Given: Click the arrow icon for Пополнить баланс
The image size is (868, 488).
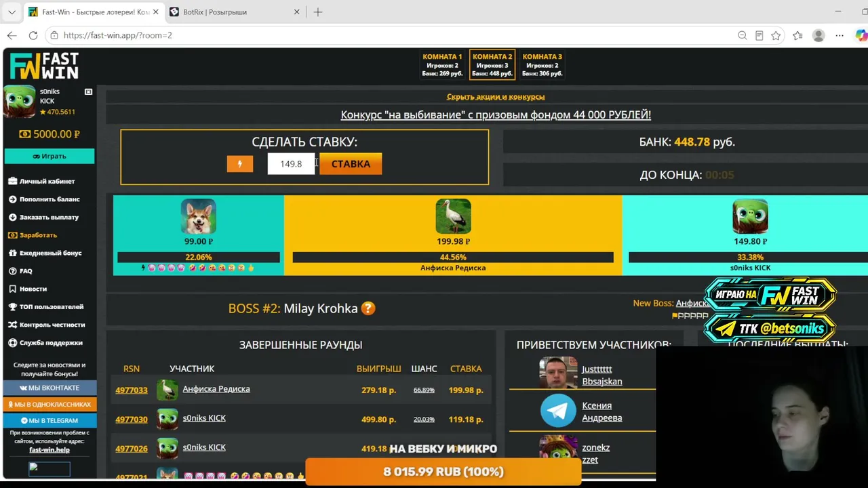Looking at the screenshot, I should [13, 199].
